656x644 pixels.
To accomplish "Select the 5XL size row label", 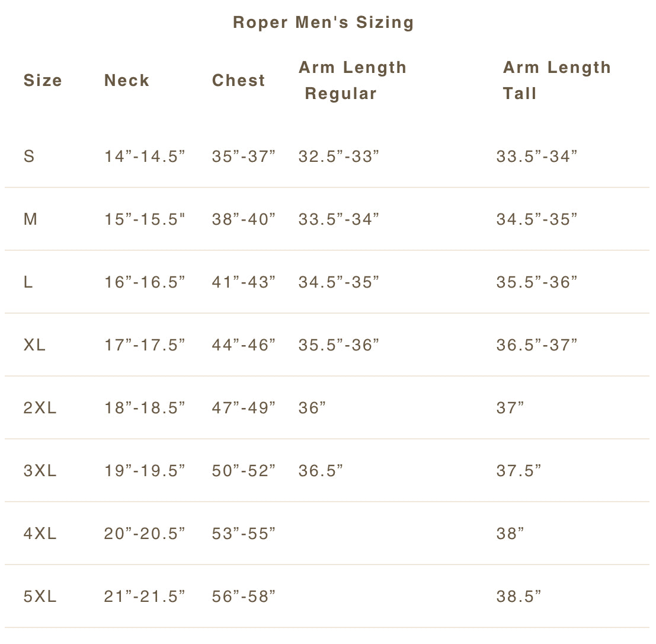I will [x=40, y=597].
